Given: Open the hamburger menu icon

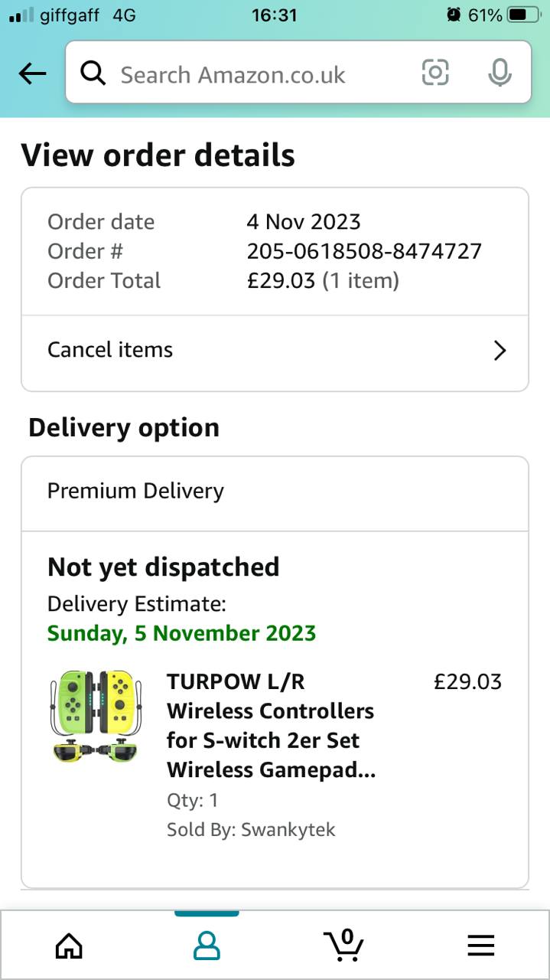Looking at the screenshot, I should click(481, 946).
